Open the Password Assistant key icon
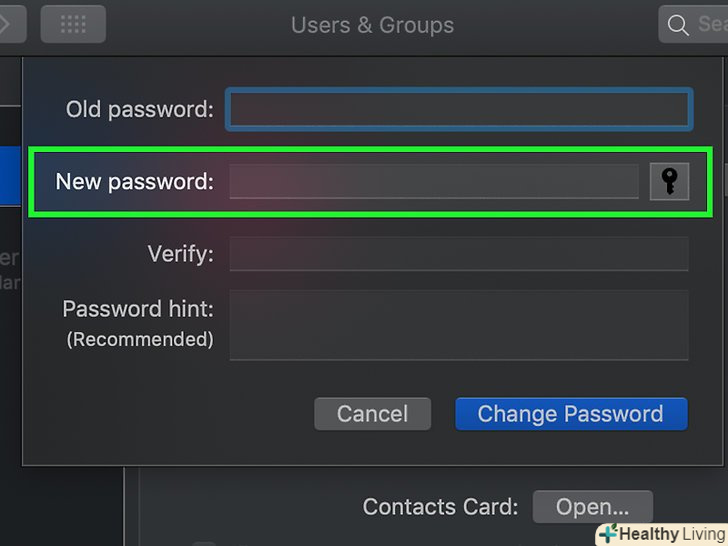 pos(669,181)
